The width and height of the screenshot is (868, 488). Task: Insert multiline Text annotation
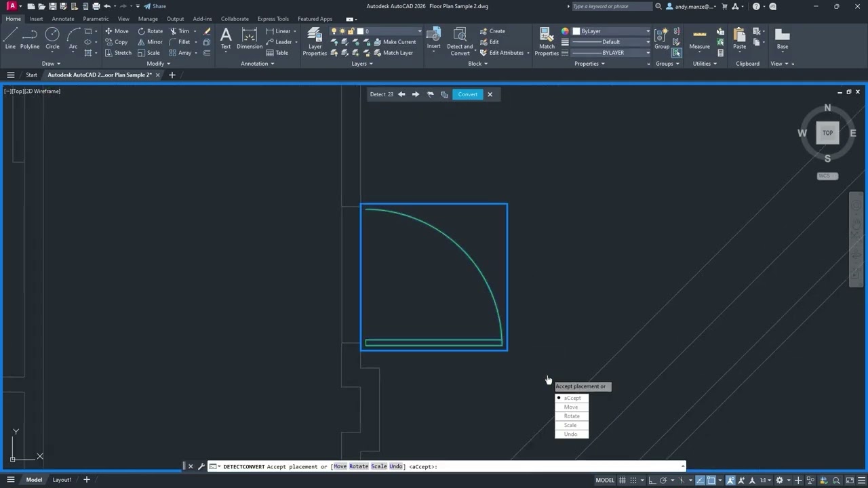[x=226, y=39]
